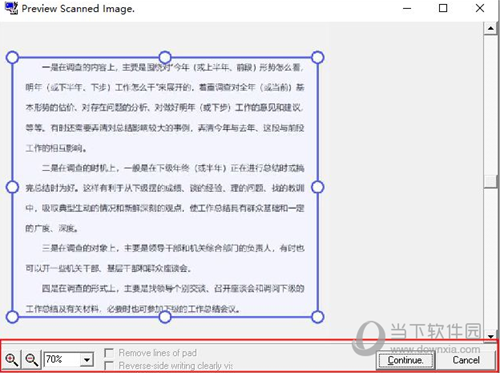Select the top-right crop handle
The height and width of the screenshot is (373, 500).
(318, 57)
